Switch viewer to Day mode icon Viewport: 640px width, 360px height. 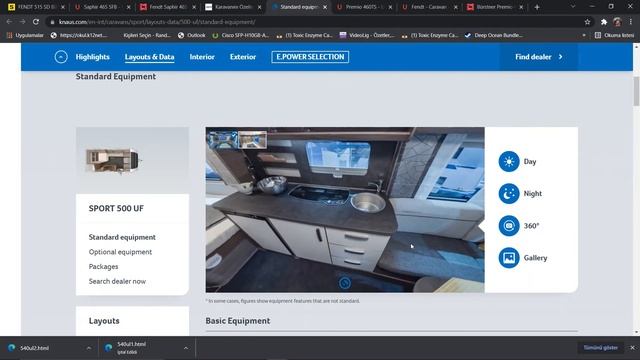(509, 162)
